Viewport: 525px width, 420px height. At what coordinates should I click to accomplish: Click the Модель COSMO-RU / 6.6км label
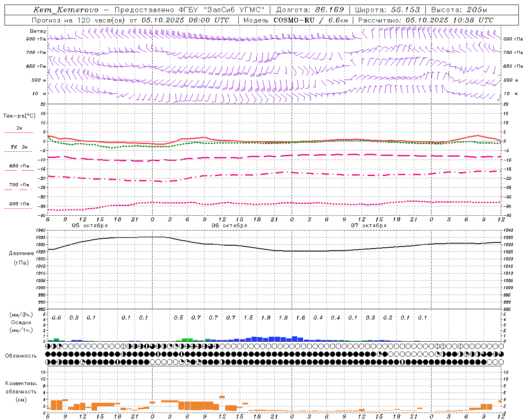pos(296,20)
